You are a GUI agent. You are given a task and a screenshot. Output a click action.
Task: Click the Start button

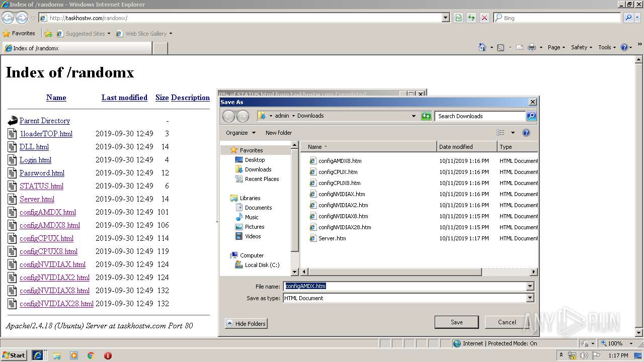tap(14, 355)
